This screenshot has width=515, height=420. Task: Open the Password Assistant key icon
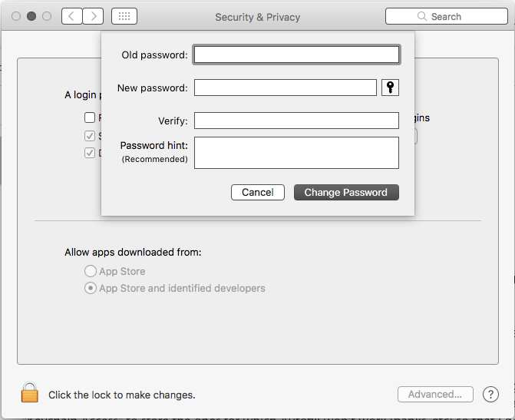tap(390, 88)
